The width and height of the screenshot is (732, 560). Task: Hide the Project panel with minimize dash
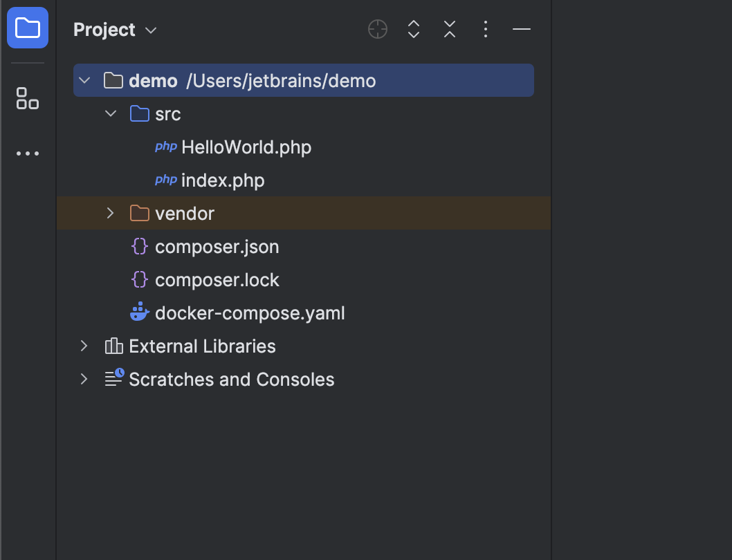pos(522,29)
